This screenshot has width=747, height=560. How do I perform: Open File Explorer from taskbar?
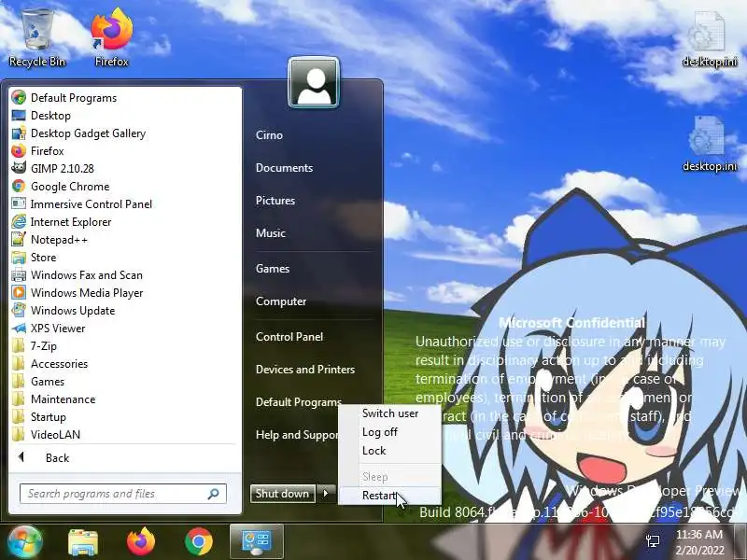(83, 542)
